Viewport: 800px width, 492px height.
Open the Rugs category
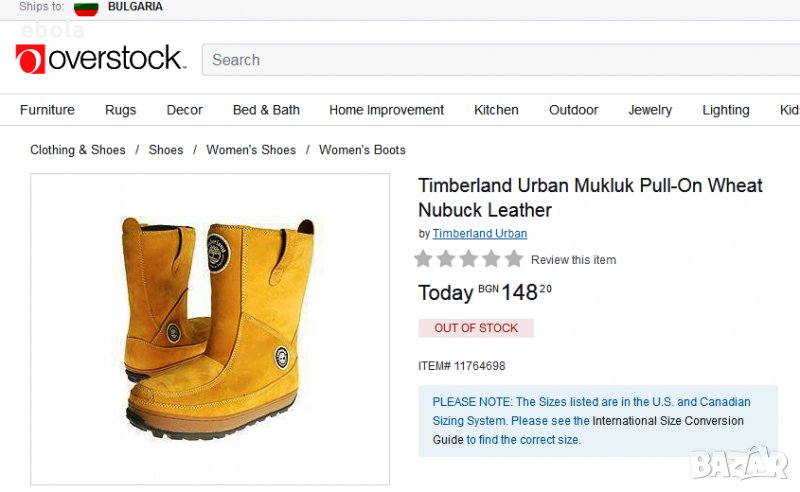120,110
